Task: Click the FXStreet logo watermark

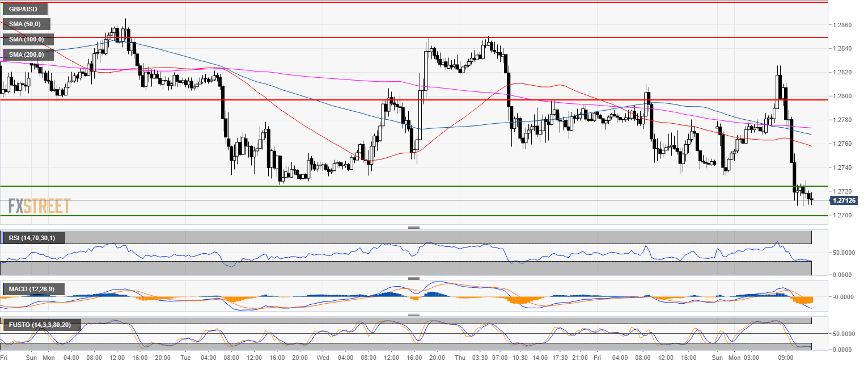Action: tap(39, 205)
